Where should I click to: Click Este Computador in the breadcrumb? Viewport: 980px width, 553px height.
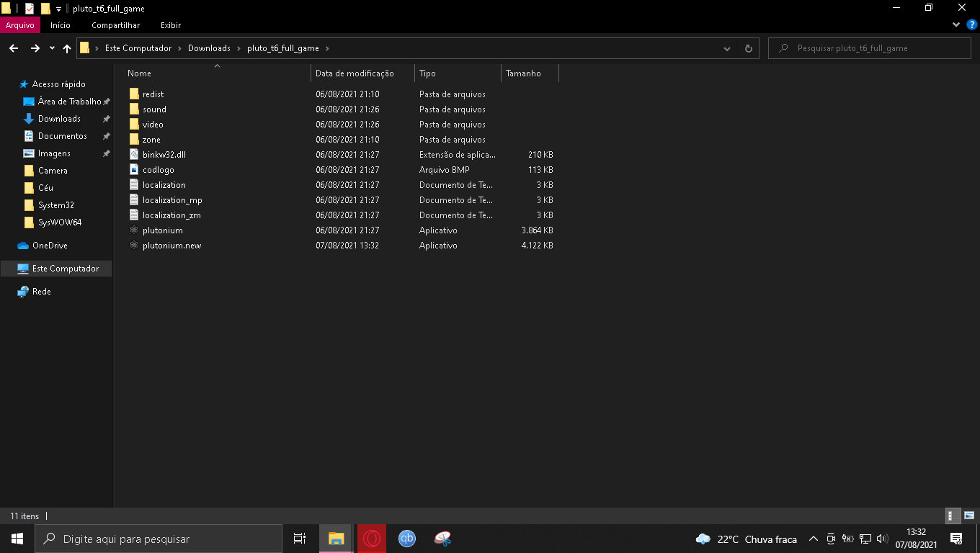[x=138, y=48]
